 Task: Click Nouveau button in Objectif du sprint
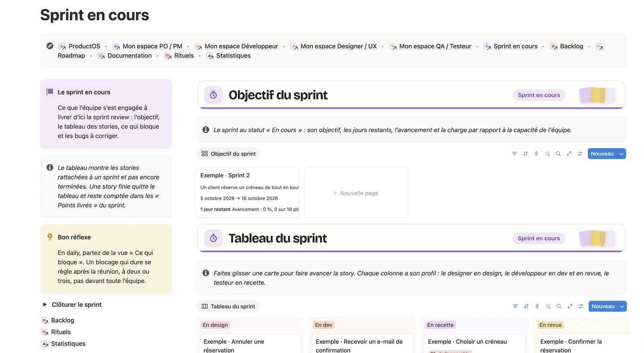[x=602, y=154]
